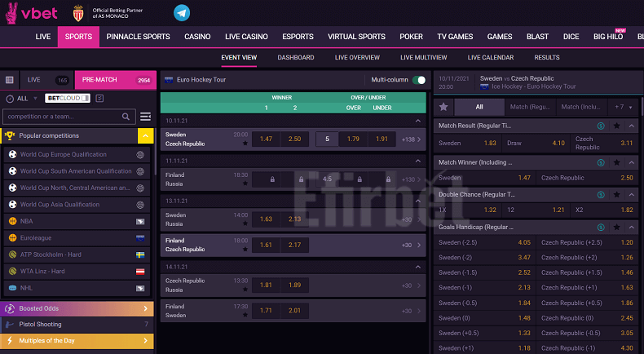Pick Sweden (-2.5) at 4.05
This screenshot has width=644, height=354.
(x=485, y=242)
